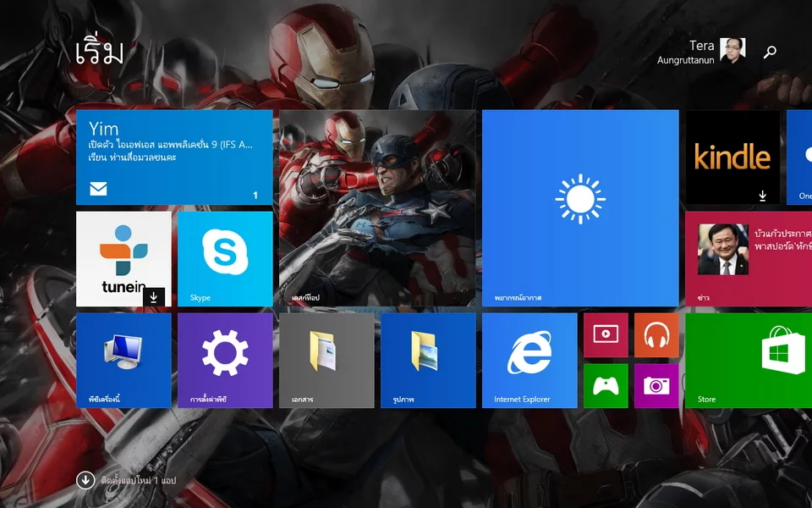This screenshot has width=812, height=508.
Task: Click the "Yim" mail sender heading
Action: click(x=103, y=129)
